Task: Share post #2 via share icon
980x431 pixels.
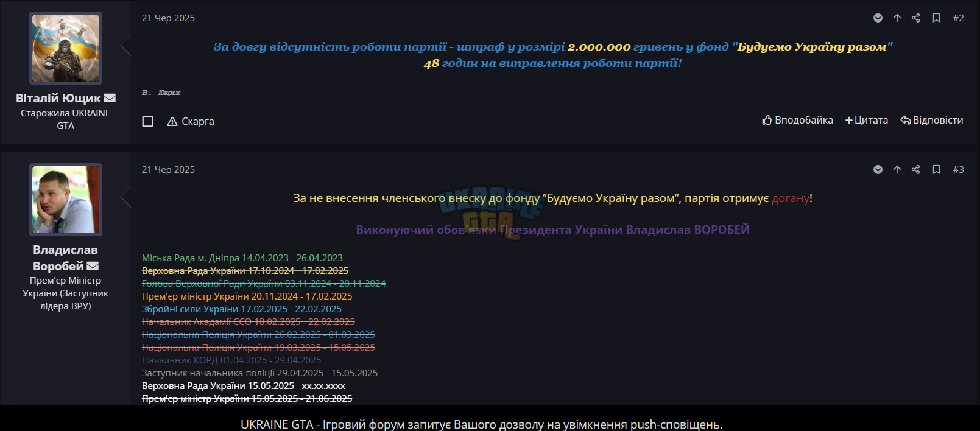Action: (916, 18)
